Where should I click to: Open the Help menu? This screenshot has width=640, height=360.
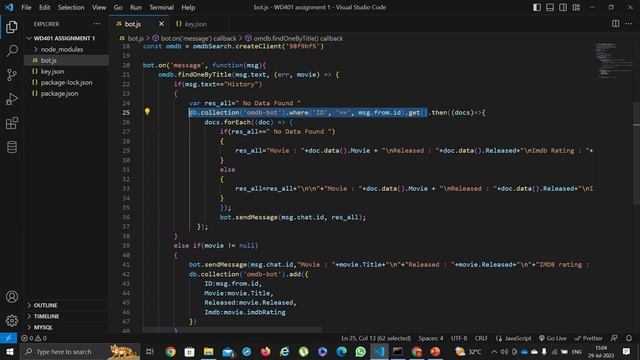[188, 7]
